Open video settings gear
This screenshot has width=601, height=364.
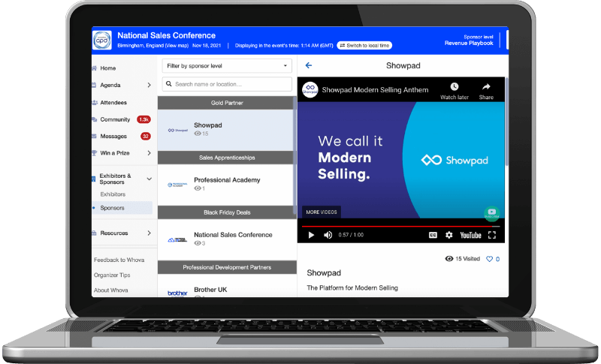448,235
